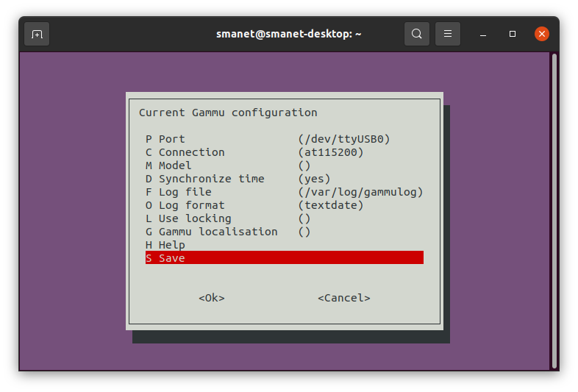Confirm with the Ok button
578x392 pixels.
212,298
